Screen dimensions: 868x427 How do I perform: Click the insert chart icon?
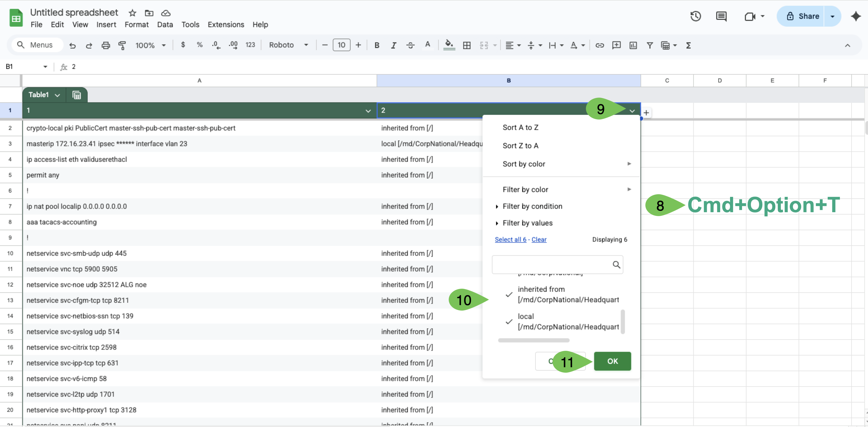coord(633,45)
